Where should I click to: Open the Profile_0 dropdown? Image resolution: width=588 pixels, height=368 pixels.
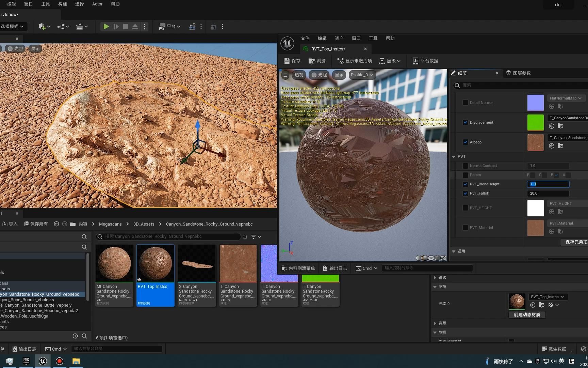361,75
